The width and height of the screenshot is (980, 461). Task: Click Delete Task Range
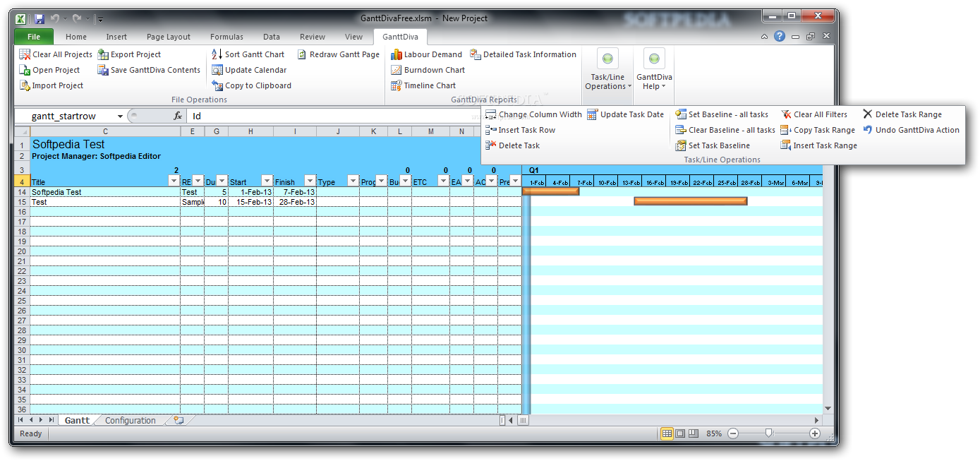[x=902, y=114]
